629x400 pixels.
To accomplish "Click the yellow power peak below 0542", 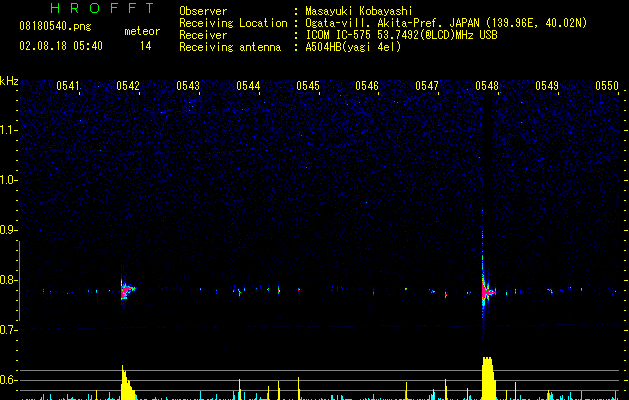I will click(128, 383).
